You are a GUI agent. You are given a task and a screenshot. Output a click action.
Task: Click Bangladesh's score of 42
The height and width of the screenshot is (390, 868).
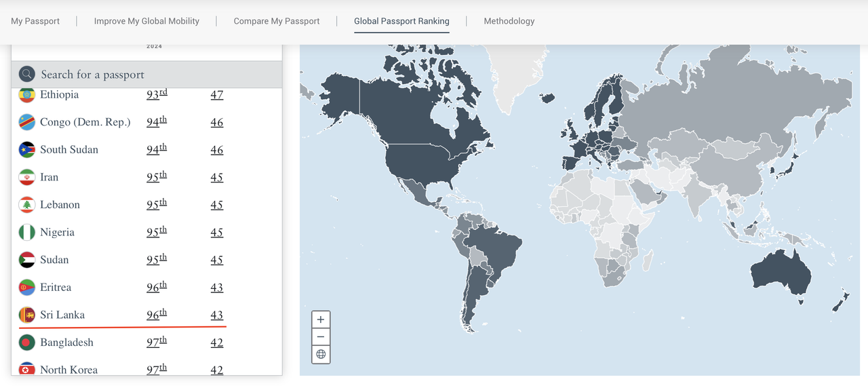click(217, 343)
